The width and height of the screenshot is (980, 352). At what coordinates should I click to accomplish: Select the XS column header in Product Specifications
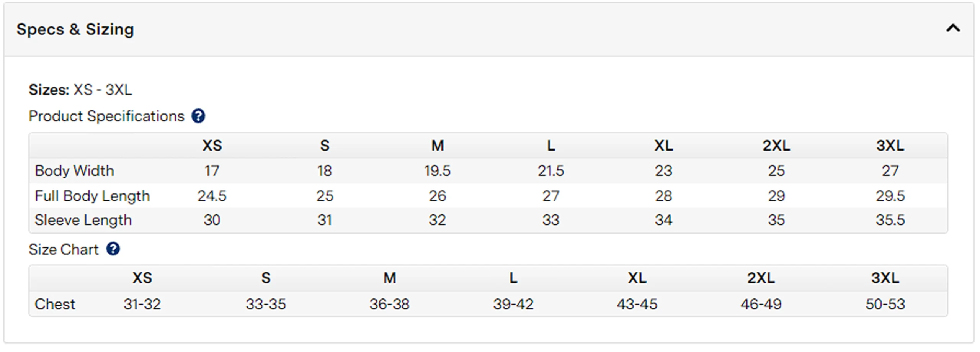[x=212, y=146]
